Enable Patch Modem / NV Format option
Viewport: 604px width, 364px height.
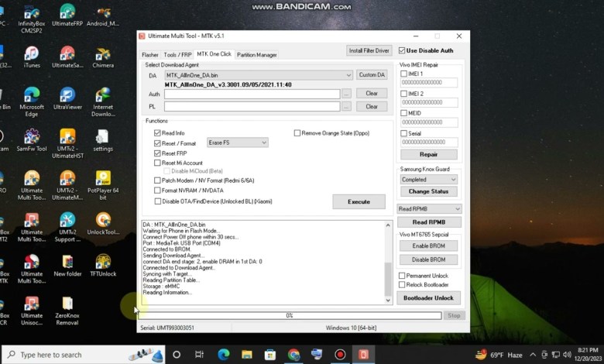[x=157, y=180]
